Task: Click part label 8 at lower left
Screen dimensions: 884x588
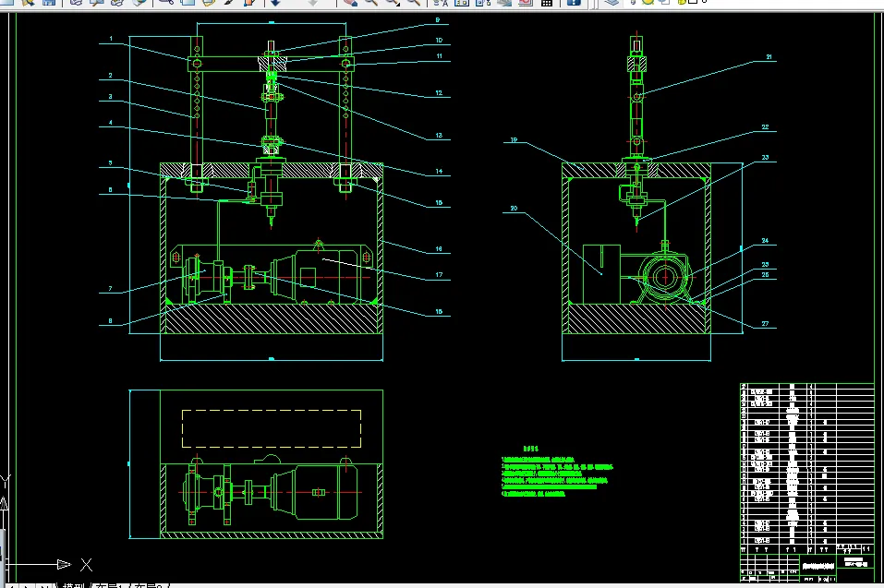Action: click(111, 321)
